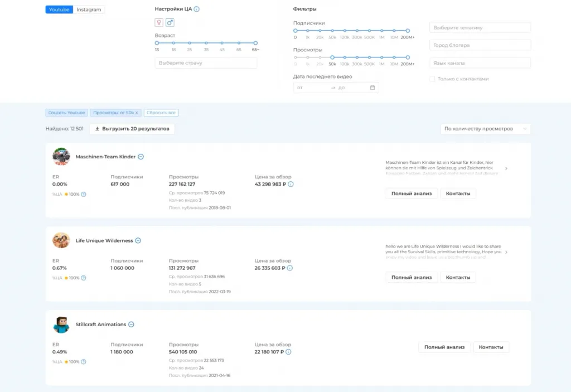Set the Возраст slider to 25

click(x=190, y=43)
